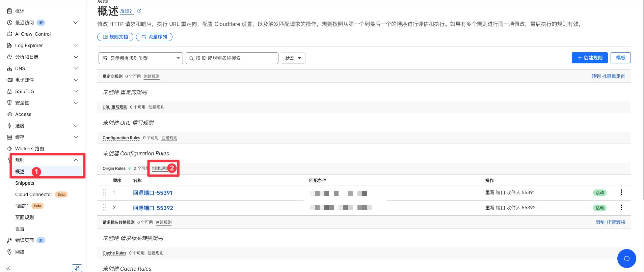Viewport: 644px width, 272px height.
Task: Open “跟踪” Beta menu item
Action: coord(22,206)
